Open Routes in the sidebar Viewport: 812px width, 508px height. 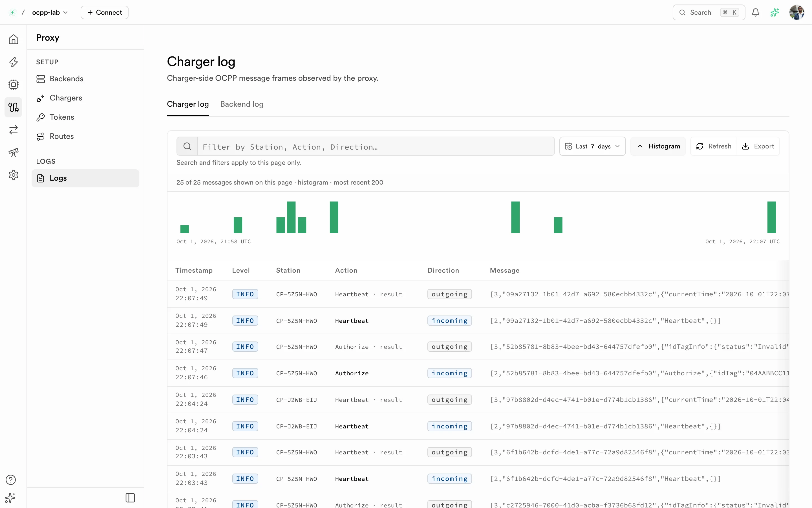pos(85,136)
